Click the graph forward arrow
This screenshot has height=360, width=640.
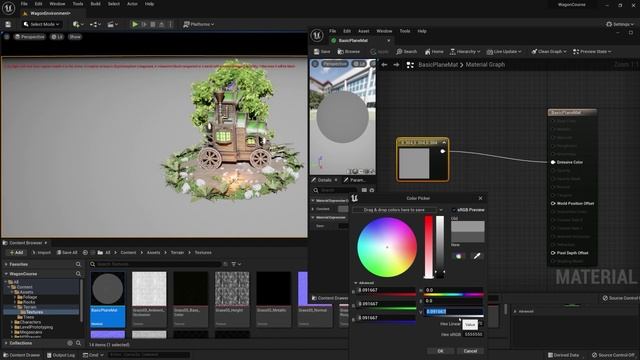[396, 64]
